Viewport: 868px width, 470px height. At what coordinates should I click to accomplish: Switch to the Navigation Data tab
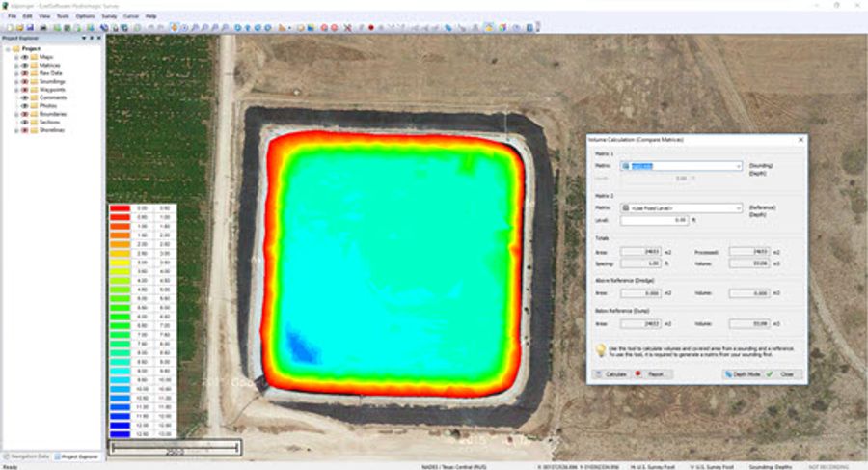tap(26, 456)
